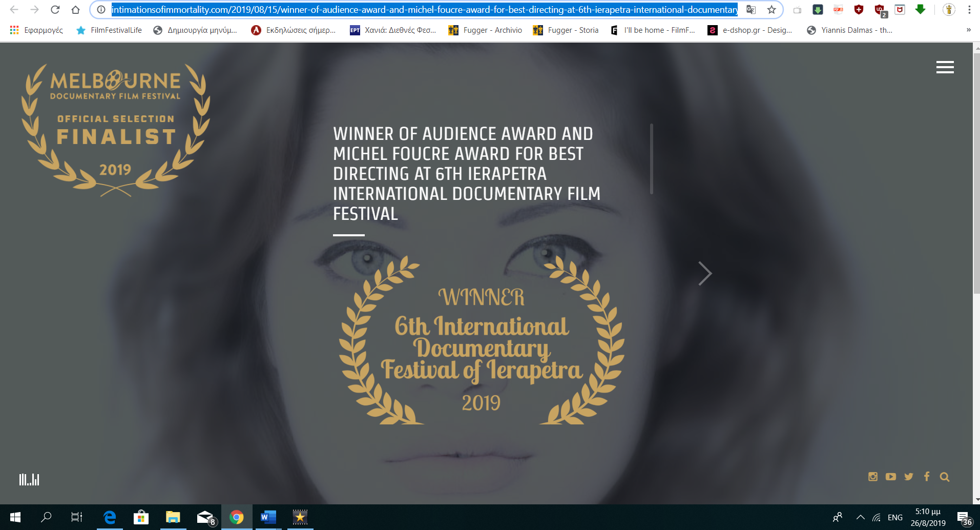Screen dimensions: 980x530
Task: Open the hamburger menu on the website
Action: [945, 67]
